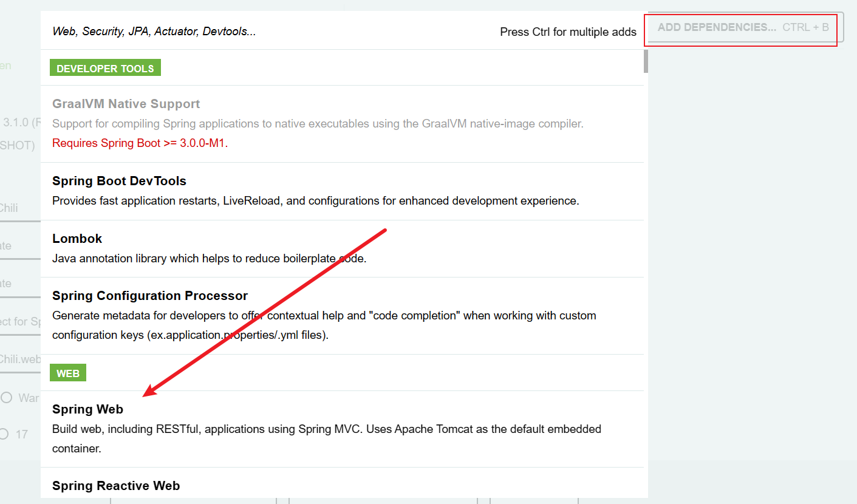Add the Lombok dependency
This screenshot has width=857, height=504.
tap(77, 239)
